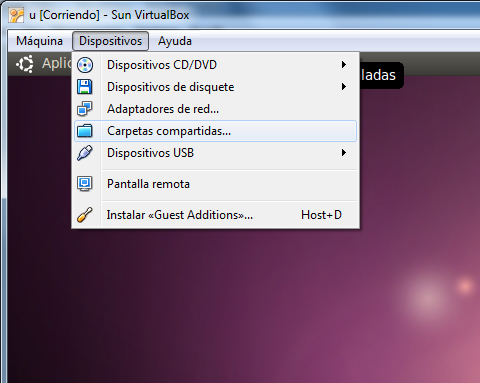Click the floppy disk icon
Image resolution: width=480 pixels, height=383 pixels.
point(85,87)
